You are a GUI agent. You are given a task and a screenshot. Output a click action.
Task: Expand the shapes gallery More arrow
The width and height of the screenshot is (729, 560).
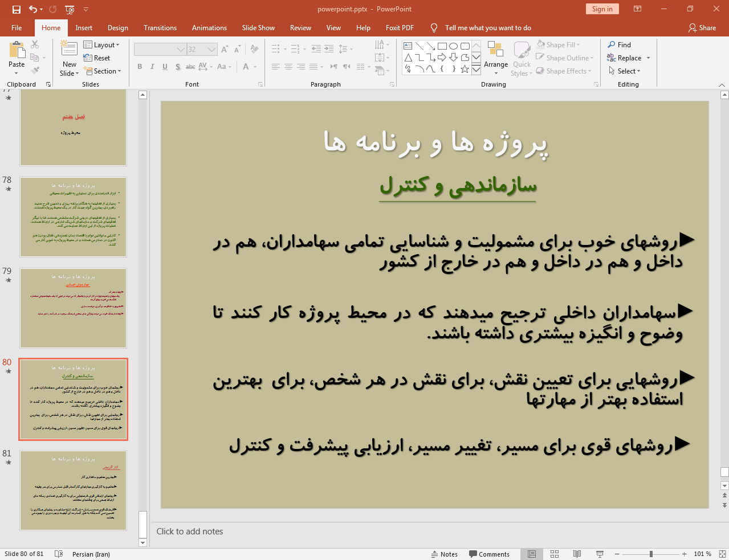pos(476,69)
